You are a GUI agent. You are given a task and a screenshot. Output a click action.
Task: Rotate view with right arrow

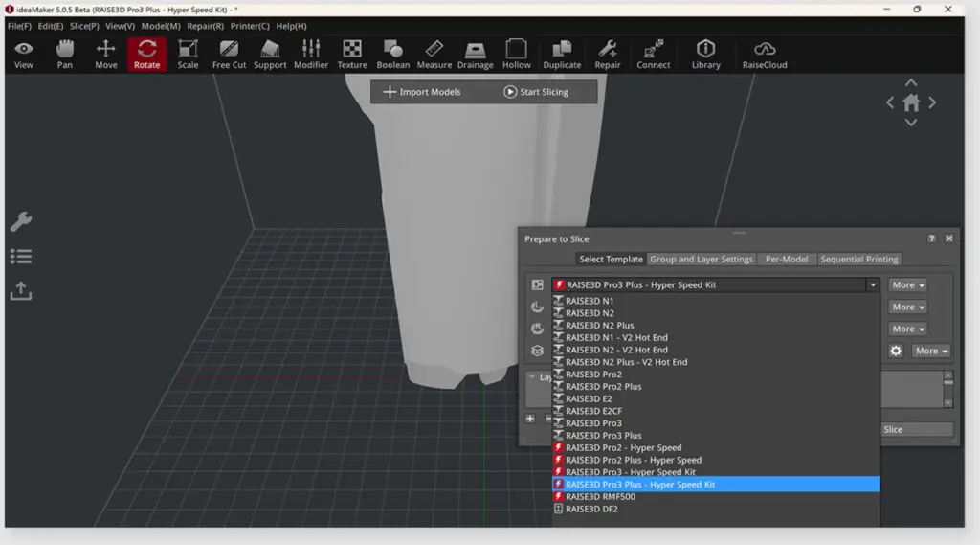932,102
